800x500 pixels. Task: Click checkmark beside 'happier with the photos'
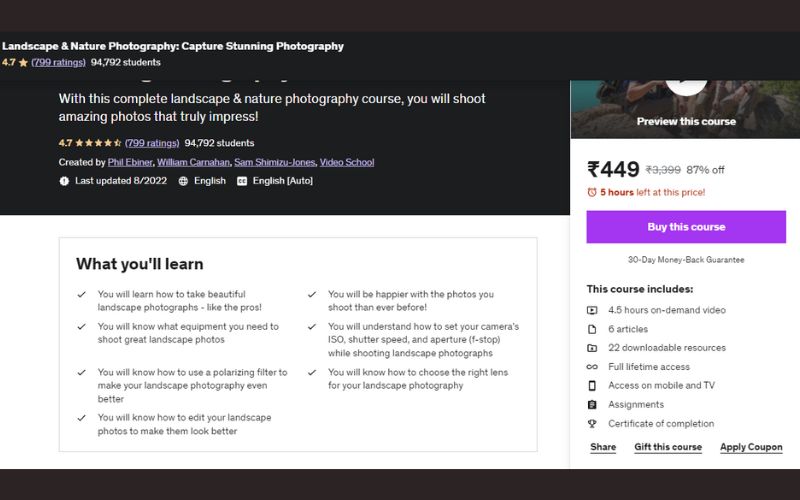point(312,294)
